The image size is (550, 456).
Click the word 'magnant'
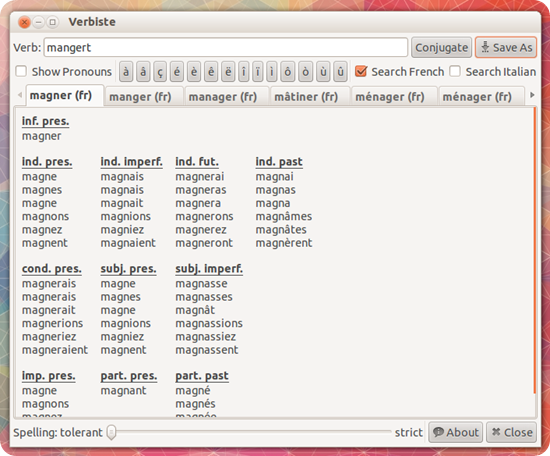point(123,390)
